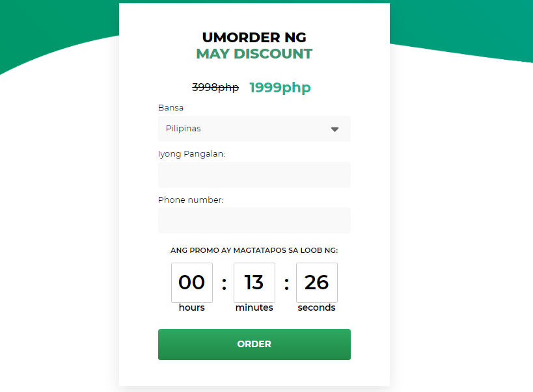Click the Phone number label
The width and height of the screenshot is (533, 392).
click(x=191, y=200)
